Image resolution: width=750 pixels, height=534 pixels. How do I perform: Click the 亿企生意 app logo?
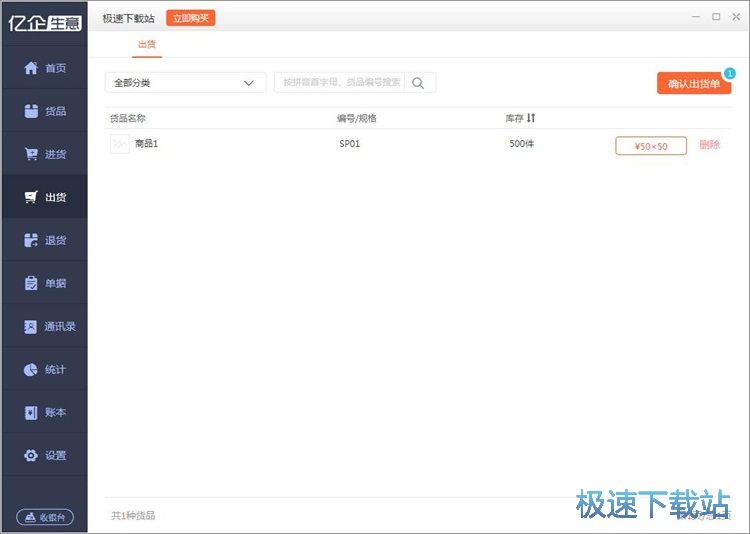pyautogui.click(x=45, y=22)
